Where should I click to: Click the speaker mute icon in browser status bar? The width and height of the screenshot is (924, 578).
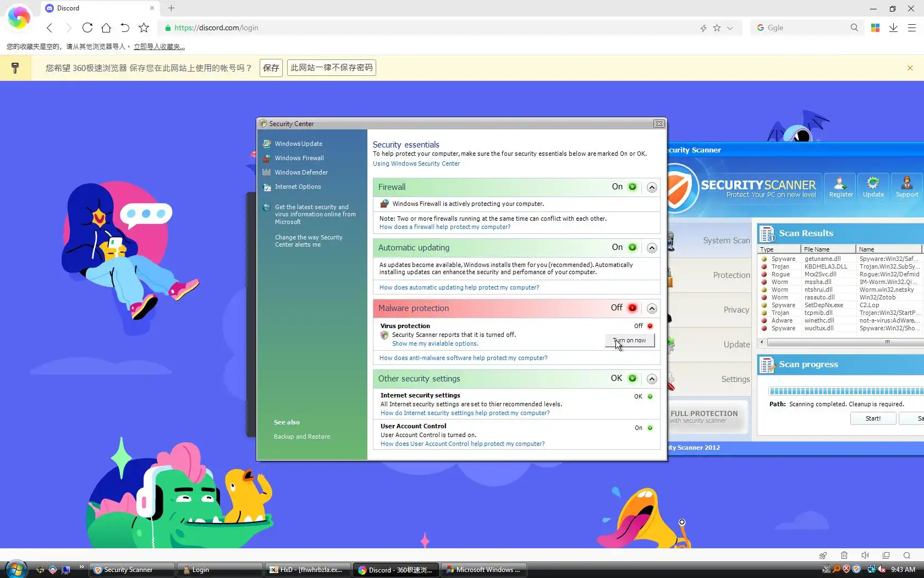865,555
